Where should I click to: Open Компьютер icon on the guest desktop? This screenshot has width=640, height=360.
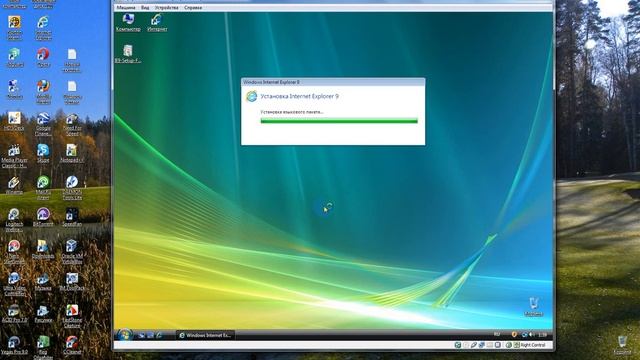point(128,22)
